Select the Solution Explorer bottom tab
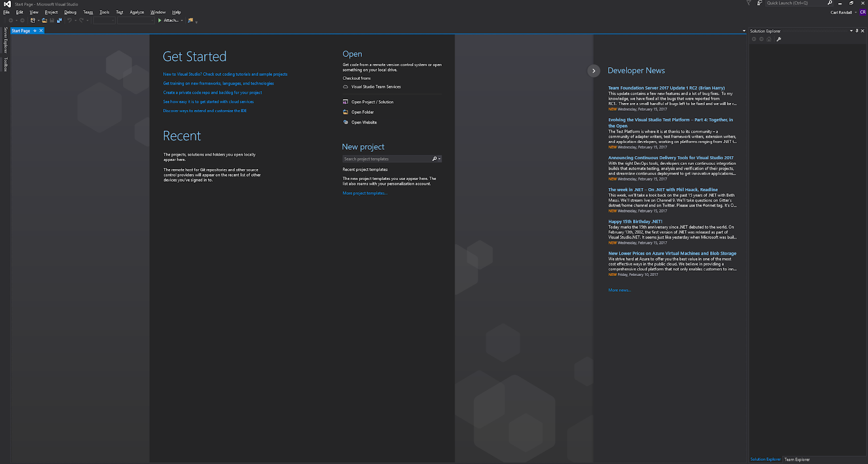 click(765, 460)
